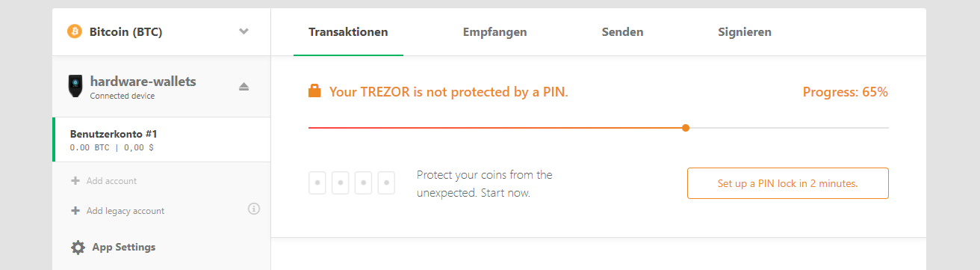Click the Add account link
This screenshot has height=270, width=980.
pyautogui.click(x=111, y=181)
